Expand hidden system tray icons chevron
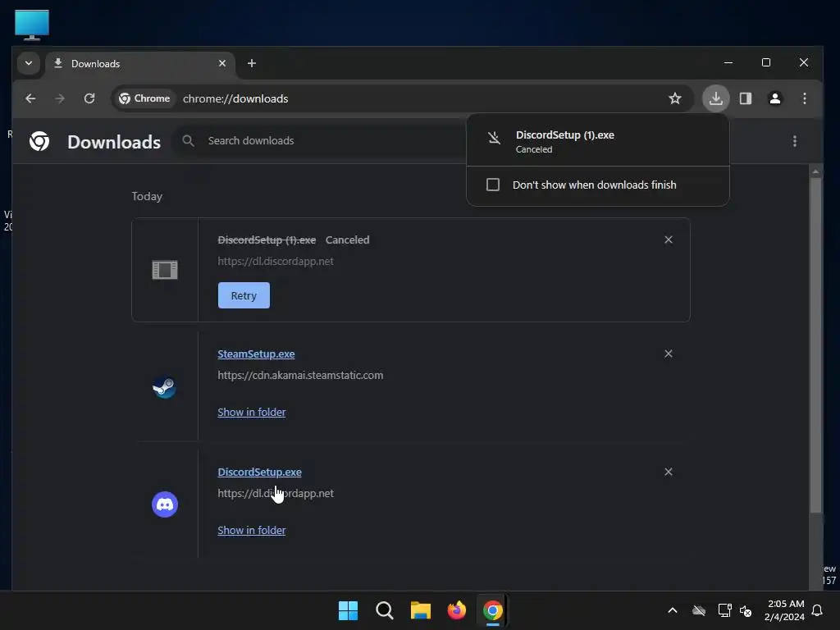 (673, 610)
